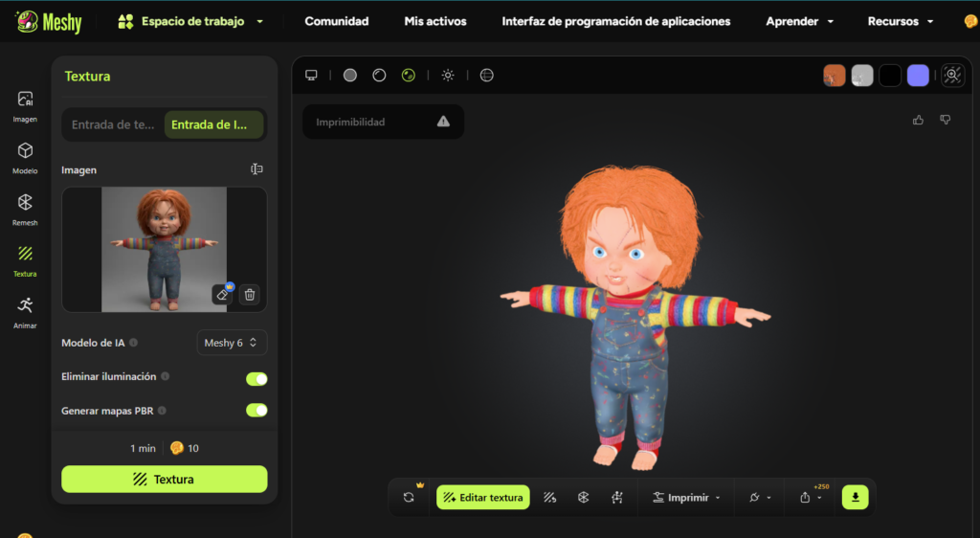Click info icon next to Eliminar iluminación

point(165,376)
